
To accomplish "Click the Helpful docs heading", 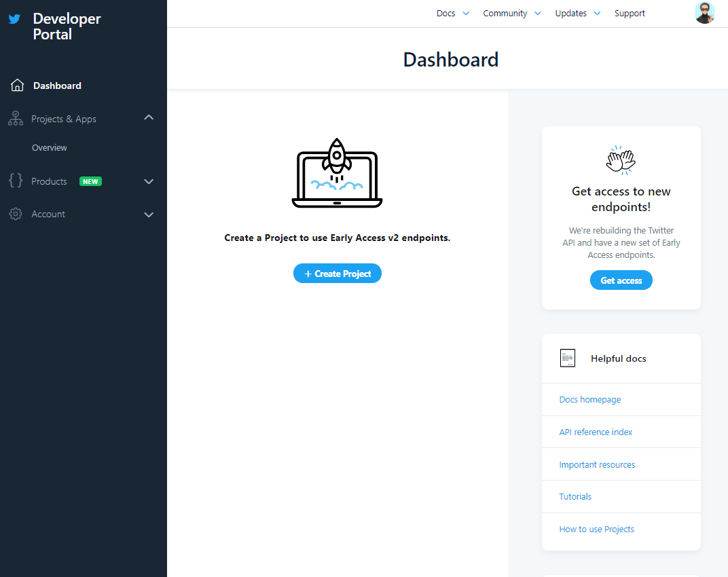I will point(618,358).
